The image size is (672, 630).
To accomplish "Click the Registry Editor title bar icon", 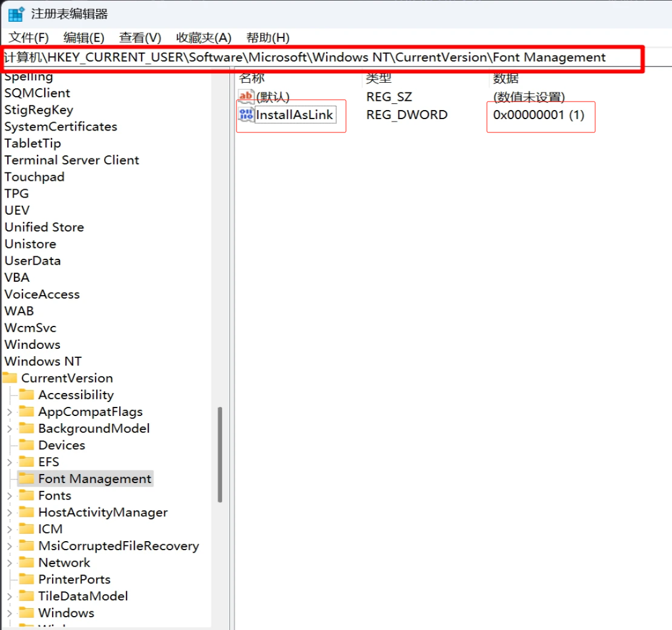I will point(16,14).
